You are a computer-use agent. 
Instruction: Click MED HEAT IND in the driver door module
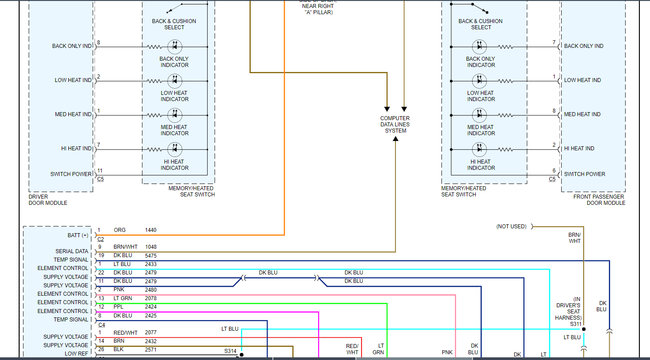73,114
